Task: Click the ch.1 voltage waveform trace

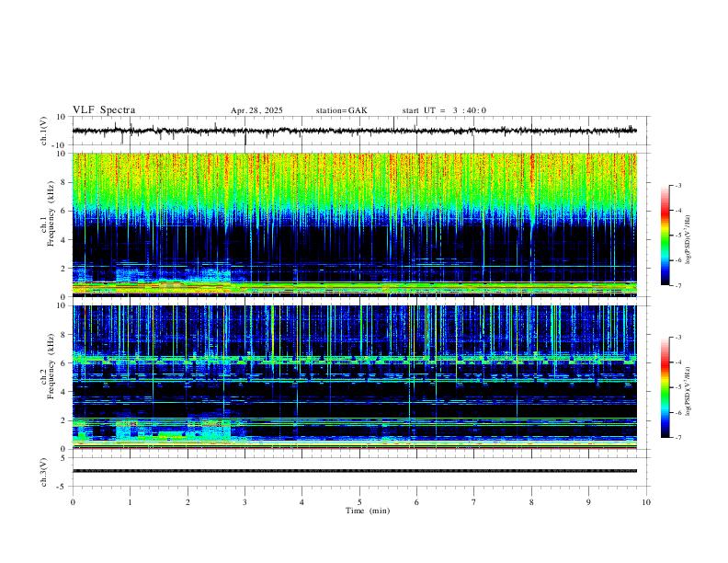Action: [355, 131]
